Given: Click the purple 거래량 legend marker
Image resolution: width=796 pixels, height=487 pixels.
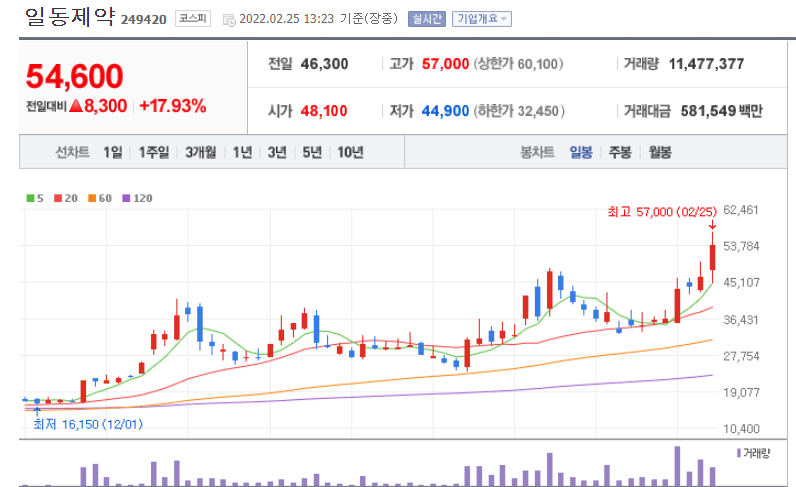Looking at the screenshot, I should [x=739, y=452].
